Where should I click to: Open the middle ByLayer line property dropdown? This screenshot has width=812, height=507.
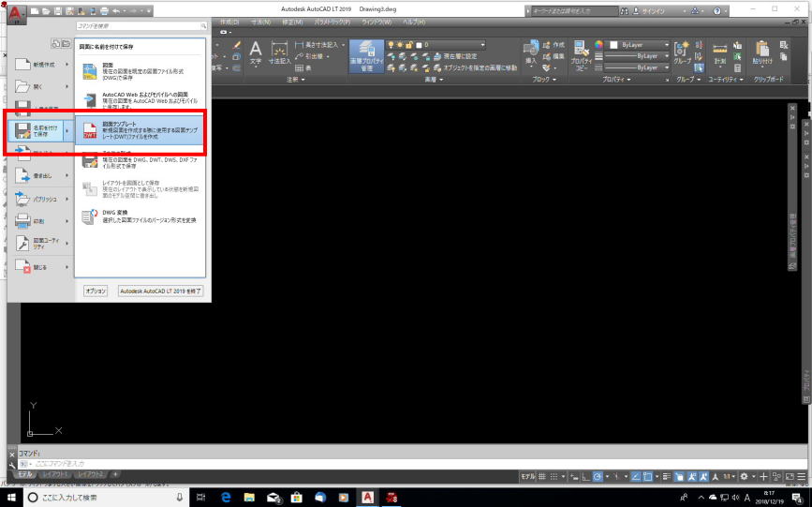tap(638, 56)
